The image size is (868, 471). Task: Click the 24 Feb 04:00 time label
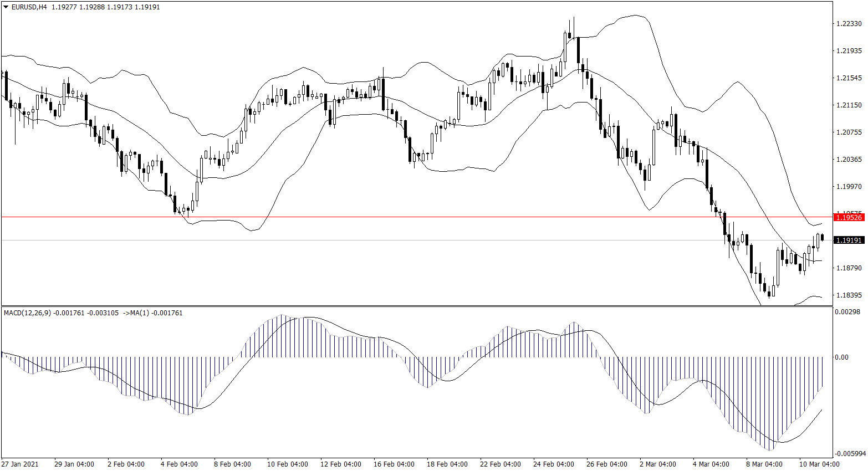[553, 464]
